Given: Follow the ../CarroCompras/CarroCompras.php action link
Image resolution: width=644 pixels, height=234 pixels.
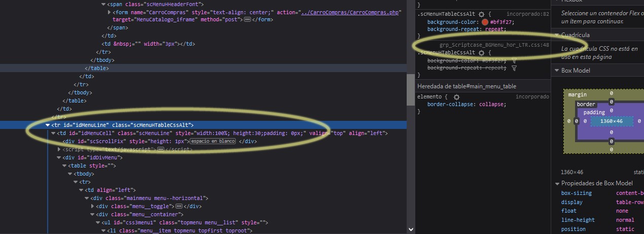Looking at the screenshot, I should click(x=349, y=12).
